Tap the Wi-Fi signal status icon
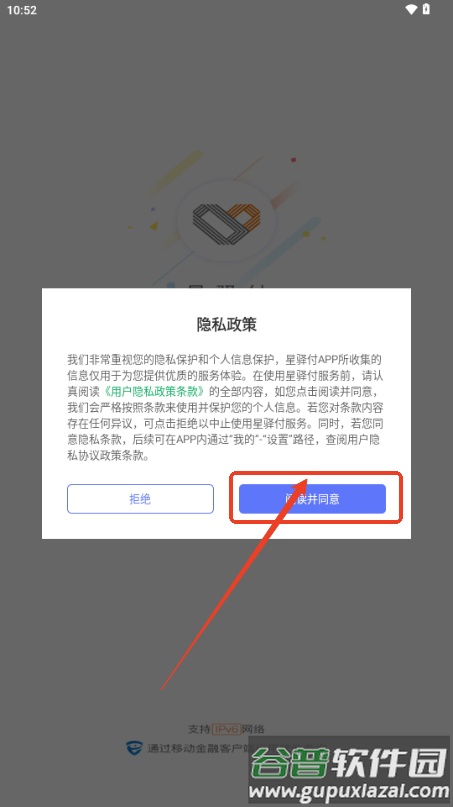The height and width of the screenshot is (807, 453). click(x=411, y=9)
